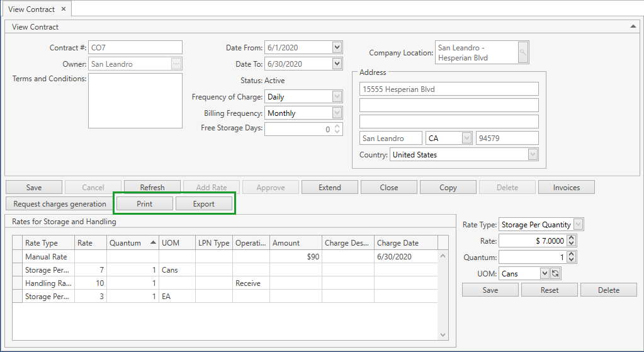Collapse the View Contract panel arrow
Viewport: 644px width, 352px height.
633,26
